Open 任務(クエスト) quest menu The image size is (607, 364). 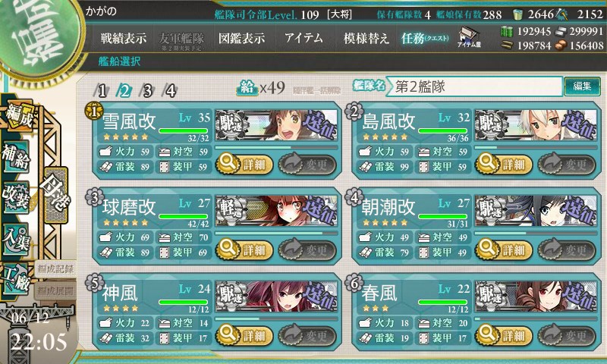tap(425, 38)
